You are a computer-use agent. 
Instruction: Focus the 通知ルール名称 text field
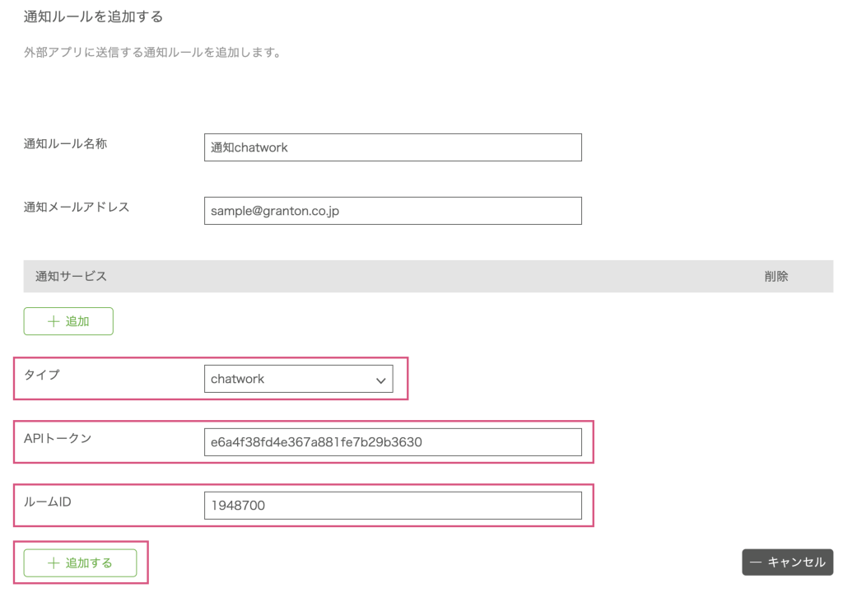click(393, 147)
